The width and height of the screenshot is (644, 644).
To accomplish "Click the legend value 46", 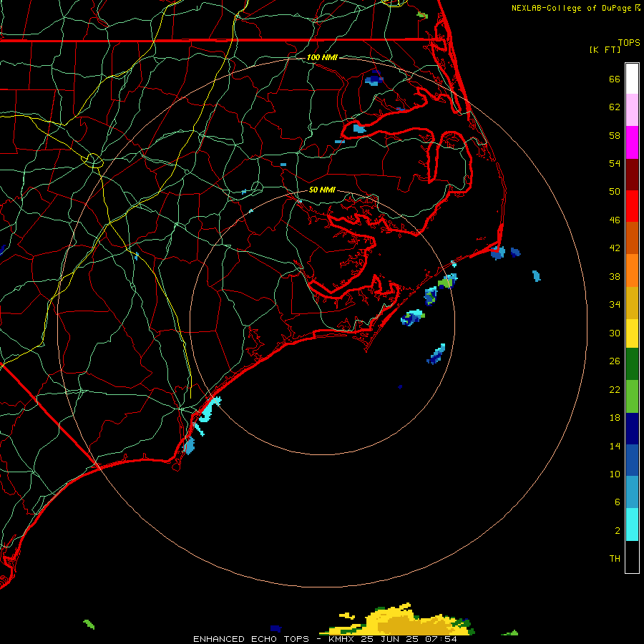I will pyautogui.click(x=615, y=220).
